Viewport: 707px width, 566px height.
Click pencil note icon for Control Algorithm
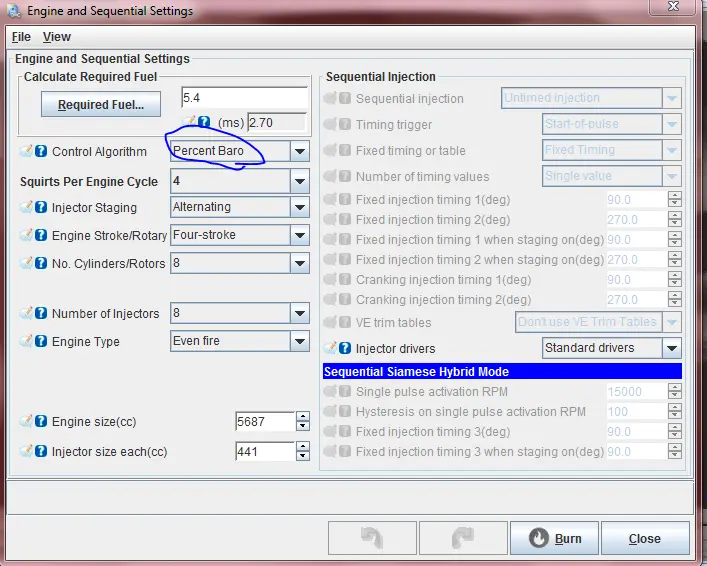tap(26, 151)
